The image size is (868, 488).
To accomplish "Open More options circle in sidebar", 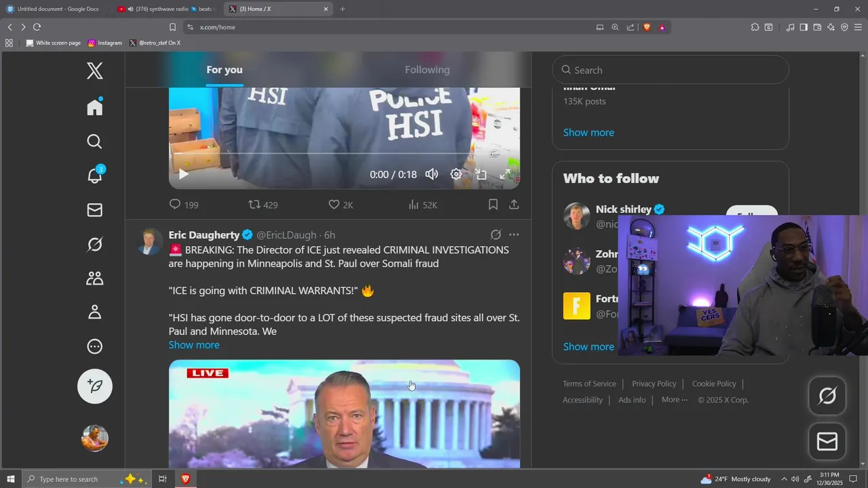I will pyautogui.click(x=95, y=346).
